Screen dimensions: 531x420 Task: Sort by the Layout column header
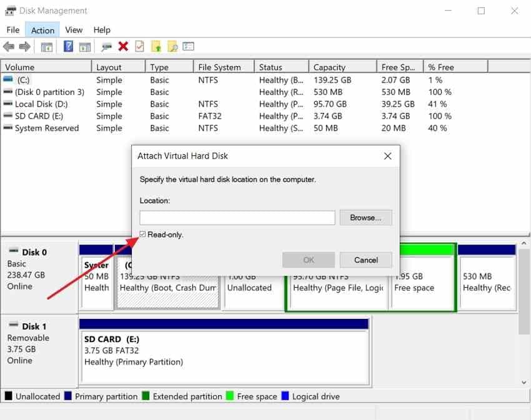pyautogui.click(x=119, y=67)
